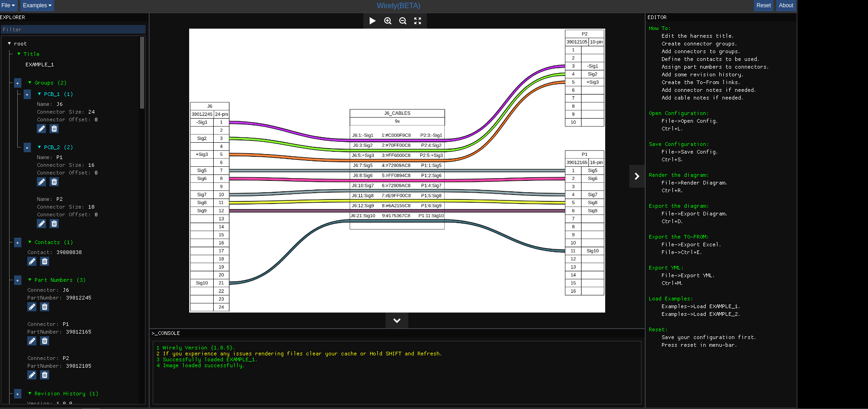The image size is (868, 409).
Task: Click 'Connector Size: 24' under J6
Action: point(66,112)
